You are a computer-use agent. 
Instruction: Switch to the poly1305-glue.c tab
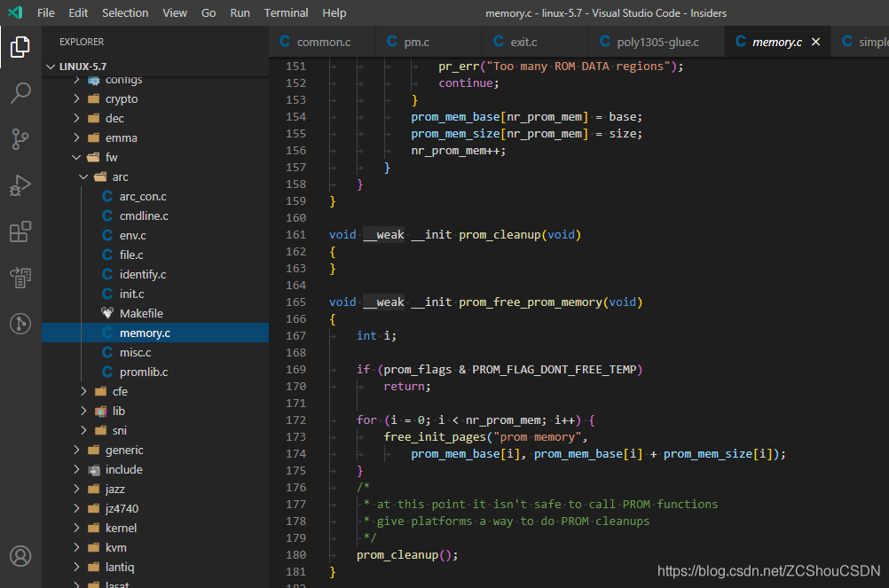pyautogui.click(x=657, y=42)
